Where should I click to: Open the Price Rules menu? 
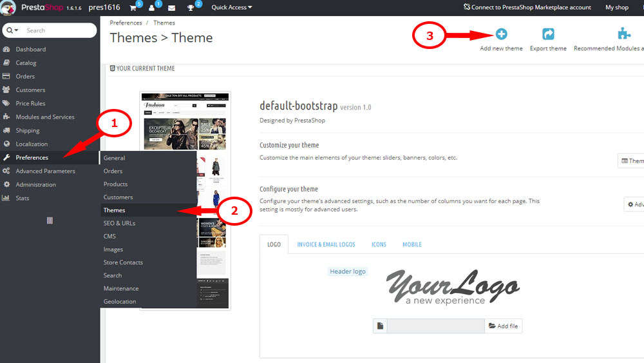(30, 104)
